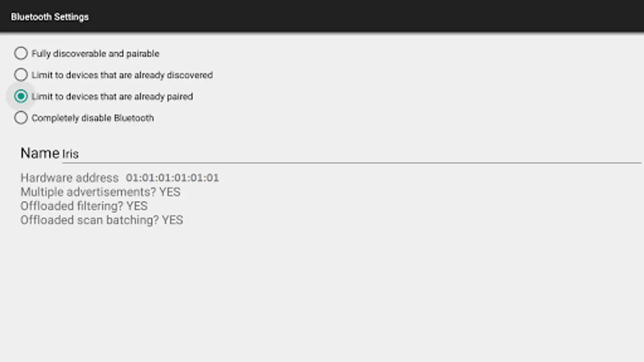Click the YES value after Offloaded scan batching

pos(173,220)
